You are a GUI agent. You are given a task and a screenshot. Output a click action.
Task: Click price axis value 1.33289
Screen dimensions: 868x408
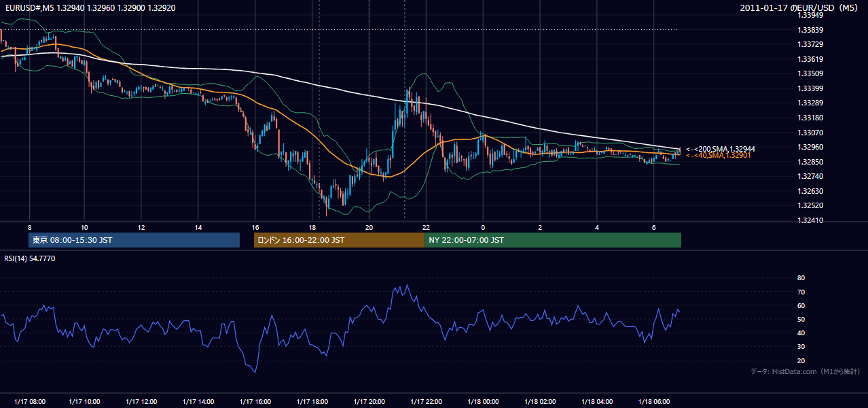(x=810, y=103)
